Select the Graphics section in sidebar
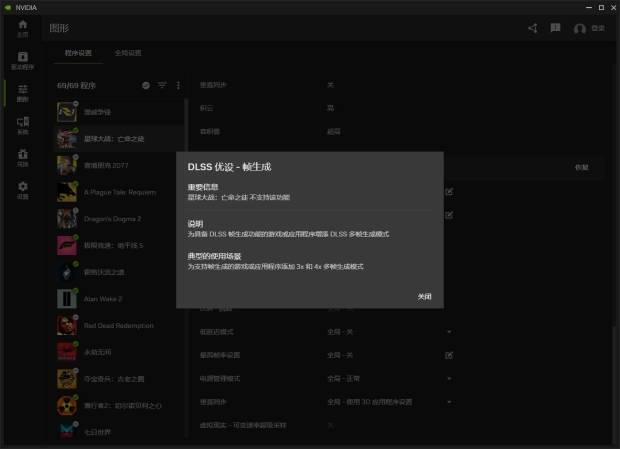Image resolution: width=620 pixels, height=449 pixels. (23, 93)
